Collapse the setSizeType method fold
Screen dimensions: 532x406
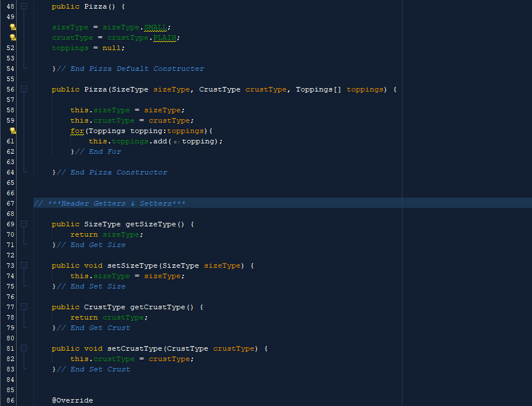24,265
